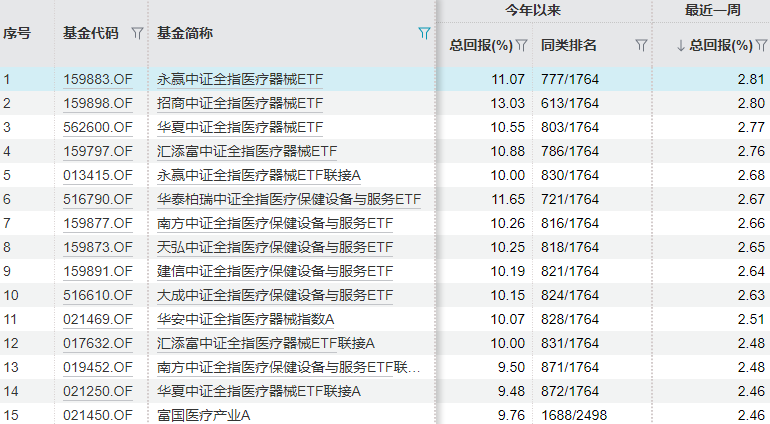Viewport: 770px width, 424px height.
Task: Select weekly return 2.51
Action: (x=751, y=319)
